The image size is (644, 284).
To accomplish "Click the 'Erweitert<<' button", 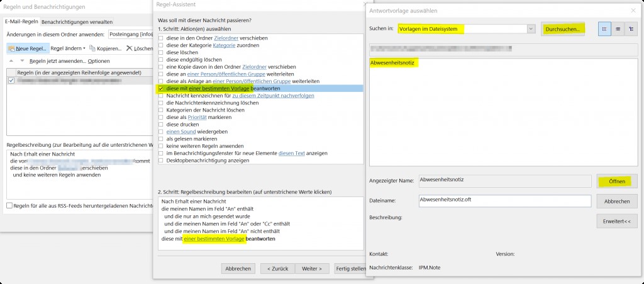I will tap(617, 221).
